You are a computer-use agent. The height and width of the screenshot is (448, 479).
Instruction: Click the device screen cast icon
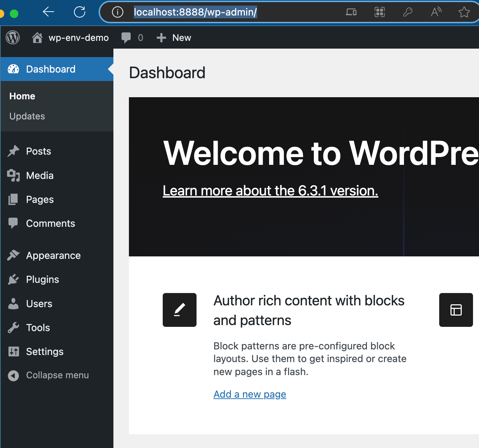[351, 12]
